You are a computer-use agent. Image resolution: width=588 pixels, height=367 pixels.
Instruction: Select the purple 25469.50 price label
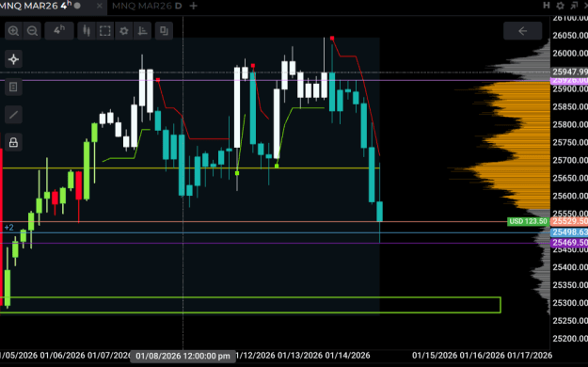(x=569, y=243)
